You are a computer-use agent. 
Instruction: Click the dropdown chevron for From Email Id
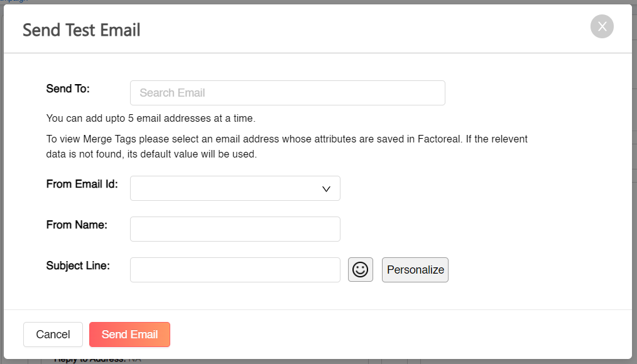coord(326,188)
